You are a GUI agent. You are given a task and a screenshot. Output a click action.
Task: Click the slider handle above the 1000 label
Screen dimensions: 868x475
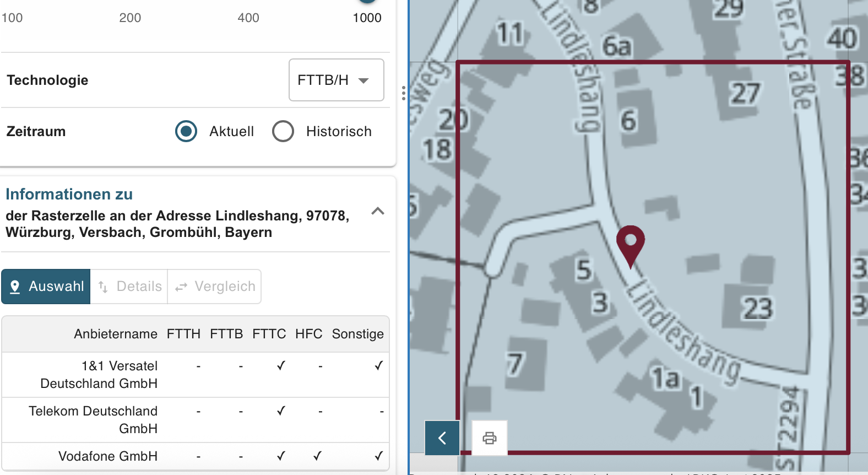[367, 2]
